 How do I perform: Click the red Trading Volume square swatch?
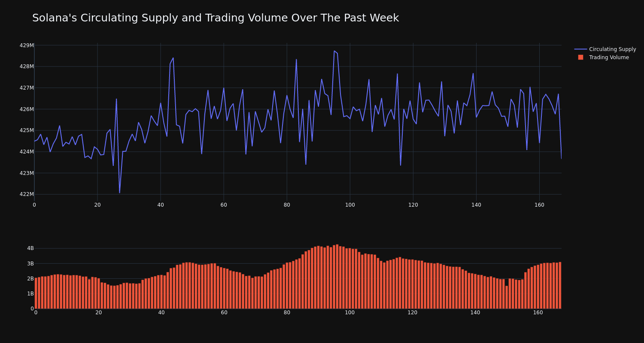(x=580, y=57)
